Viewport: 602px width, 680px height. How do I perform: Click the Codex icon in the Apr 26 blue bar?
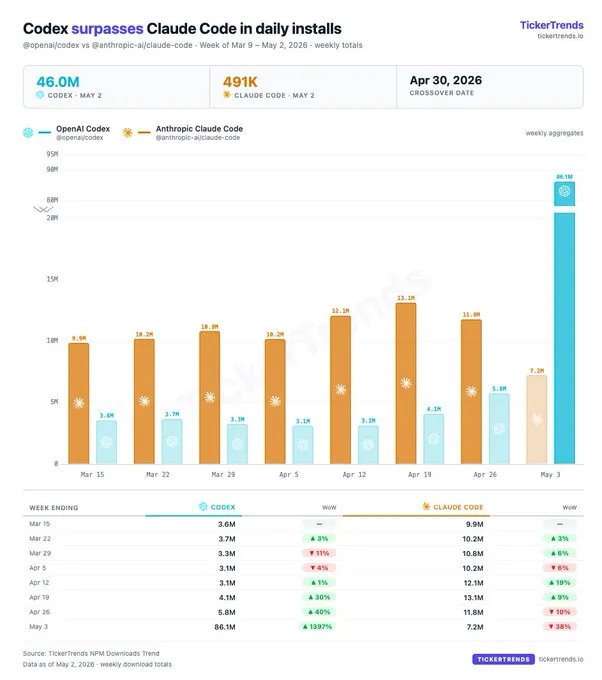point(499,429)
